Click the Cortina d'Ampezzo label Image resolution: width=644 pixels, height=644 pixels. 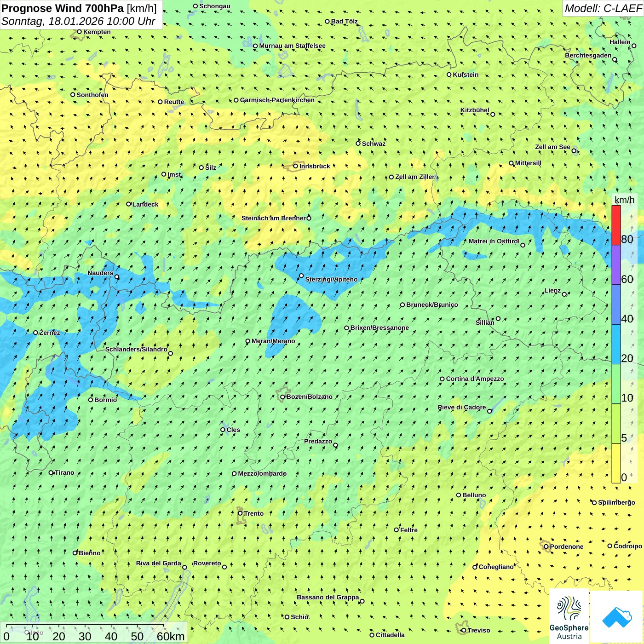click(x=475, y=379)
